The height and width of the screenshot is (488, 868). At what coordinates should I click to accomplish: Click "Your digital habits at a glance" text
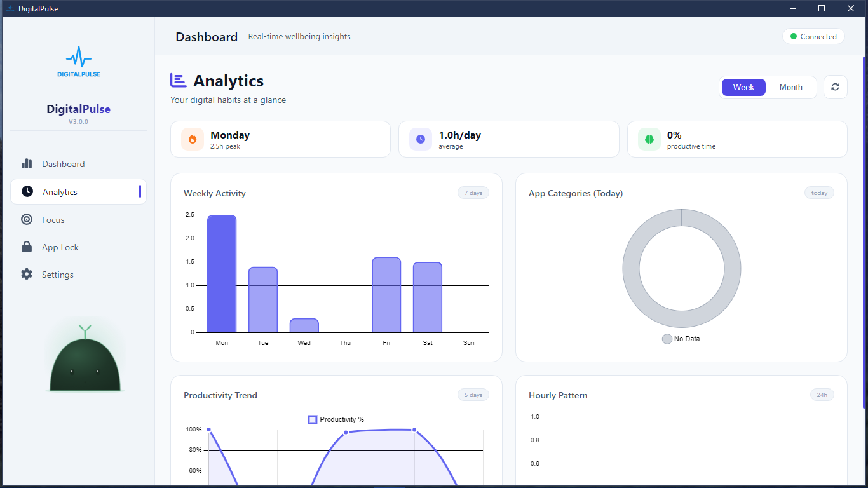pyautogui.click(x=228, y=100)
